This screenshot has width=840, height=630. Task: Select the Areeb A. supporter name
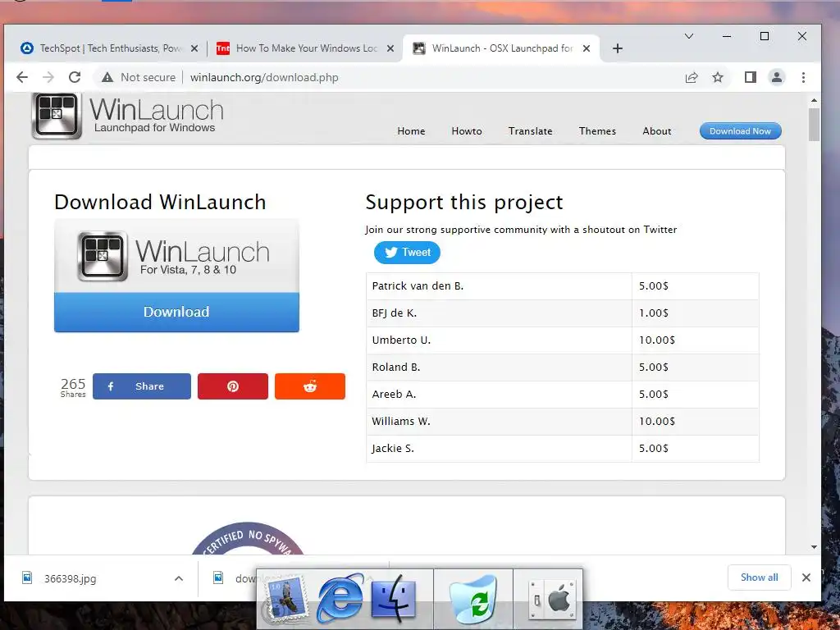(x=394, y=395)
